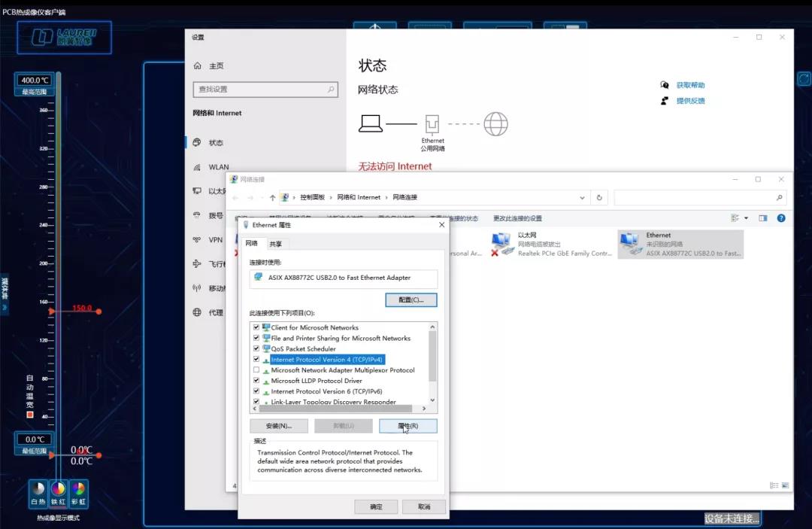Screen dimensions: 812x529
Task: Click 控制面板 in the address breadcrumb
Action: click(x=312, y=197)
